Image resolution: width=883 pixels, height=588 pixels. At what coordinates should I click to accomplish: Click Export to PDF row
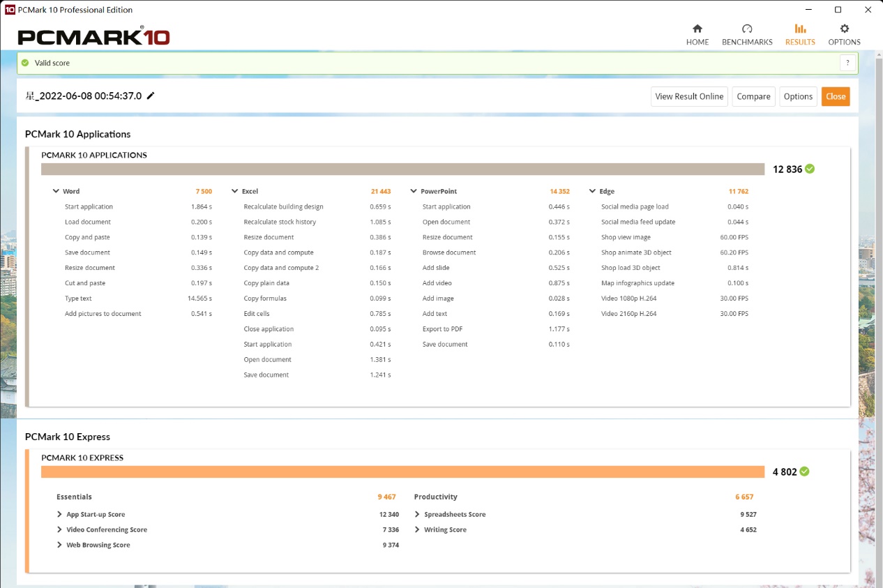point(496,329)
